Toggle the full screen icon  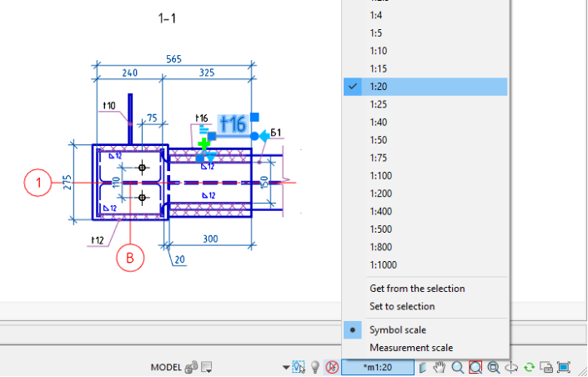[564, 367]
